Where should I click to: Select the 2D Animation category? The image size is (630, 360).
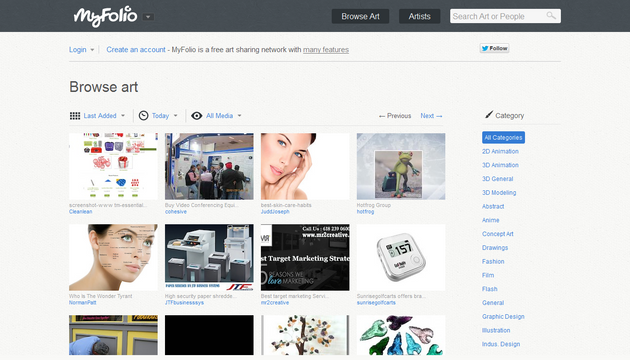point(500,151)
